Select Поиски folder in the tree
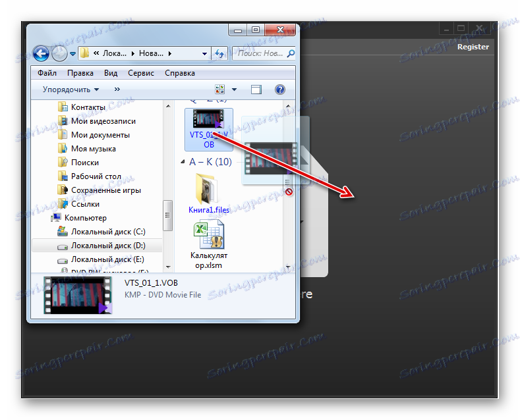Viewport: 520px width, 420px height. (x=85, y=163)
